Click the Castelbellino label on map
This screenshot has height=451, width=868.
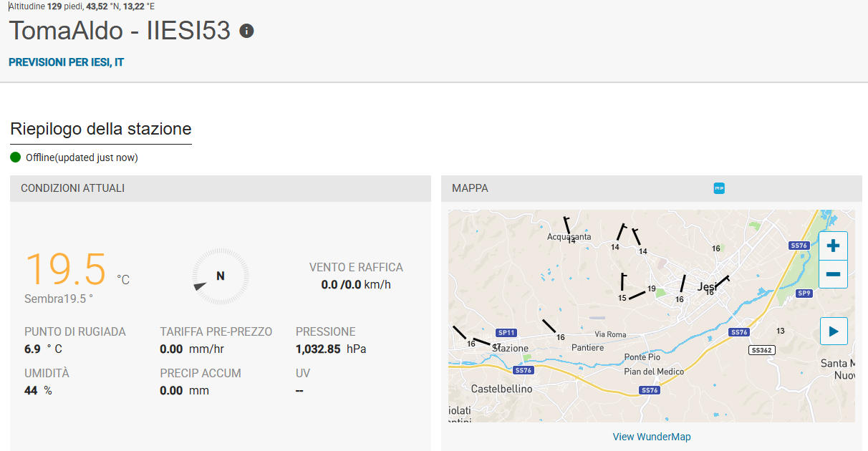coord(501,389)
